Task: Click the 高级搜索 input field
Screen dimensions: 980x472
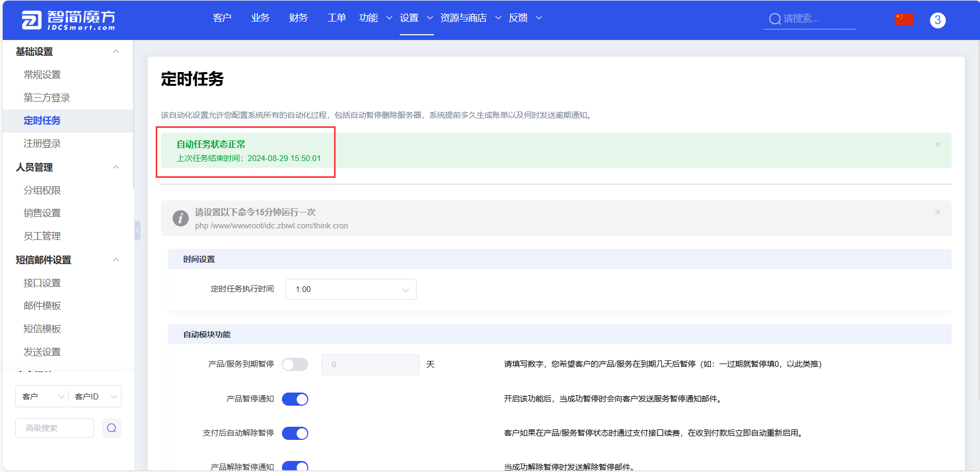Action: tap(55, 428)
